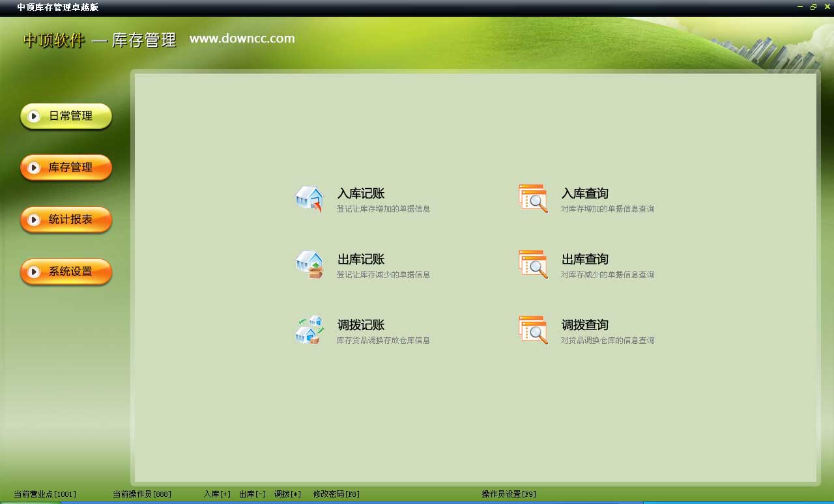Open the 出库查询 (outbound query) icon
Viewport: 834px width, 504px height.
pyautogui.click(x=584, y=259)
